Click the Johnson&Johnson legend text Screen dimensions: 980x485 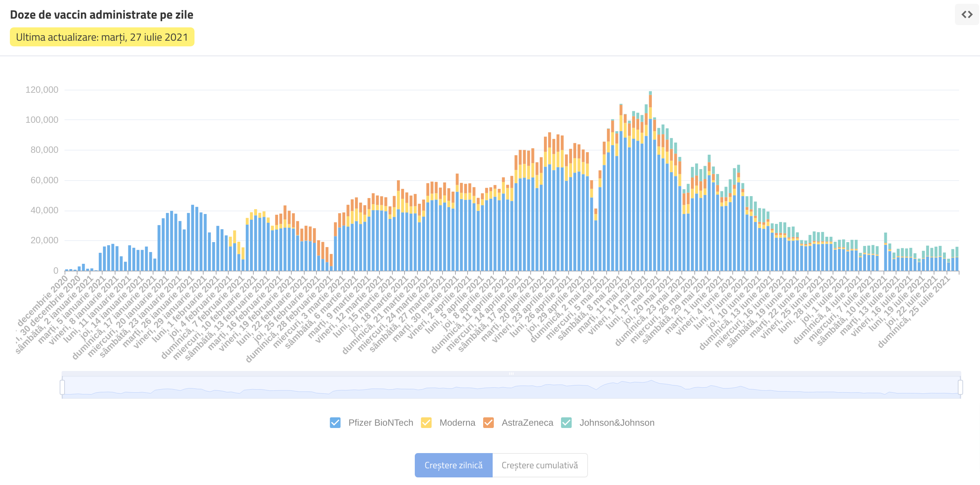(x=616, y=423)
